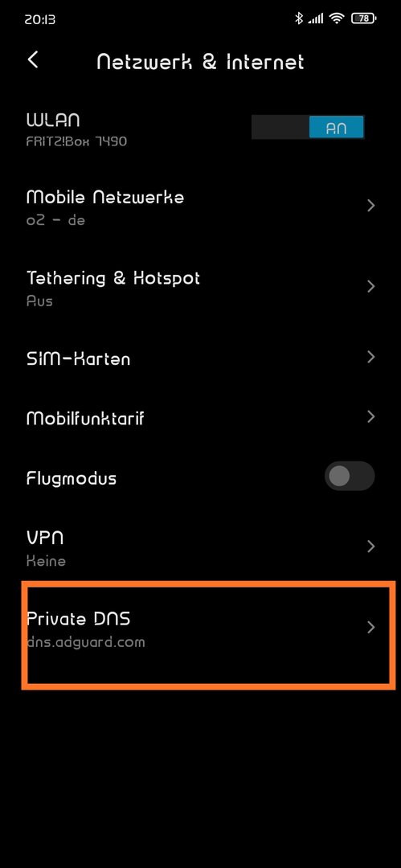The width and height of the screenshot is (401, 868).
Task: Tap the status bar clock
Action: (40, 19)
